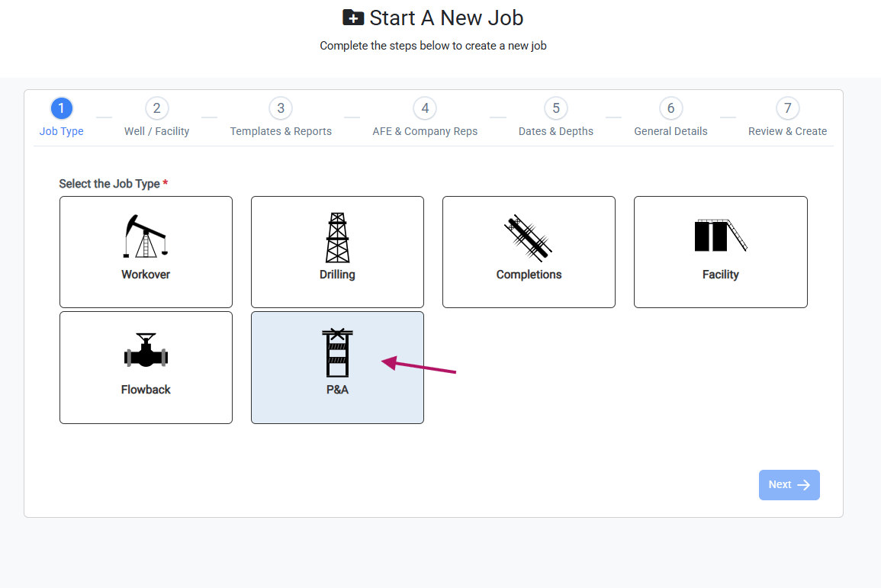The width and height of the screenshot is (881, 588).
Task: Click the new job folder icon in the header
Action: coord(353,18)
